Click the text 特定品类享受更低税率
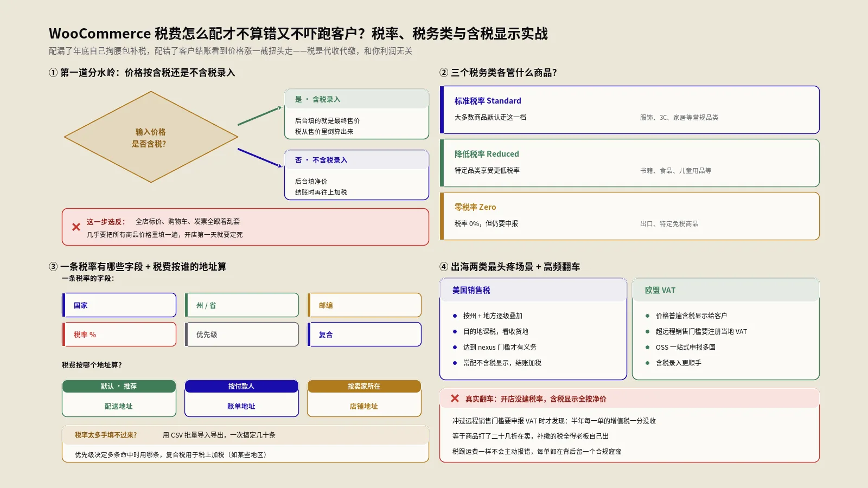868x488 pixels. [x=487, y=170]
